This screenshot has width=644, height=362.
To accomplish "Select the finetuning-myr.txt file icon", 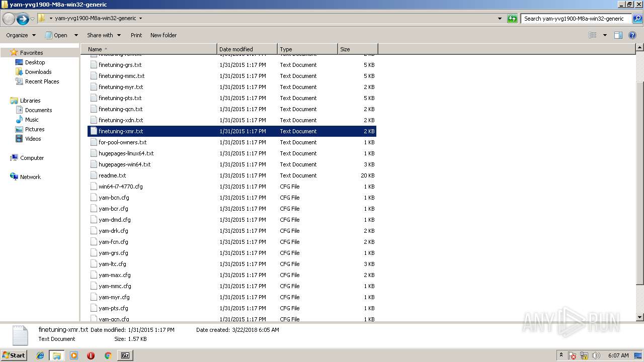I will point(94,87).
